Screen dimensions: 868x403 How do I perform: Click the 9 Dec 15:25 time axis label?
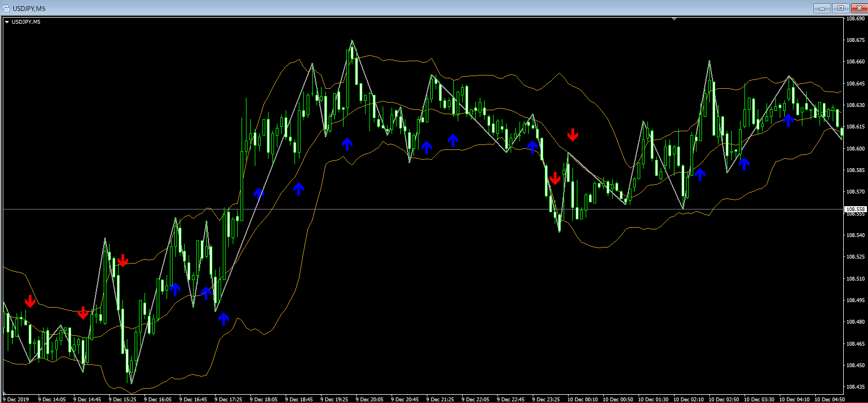pyautogui.click(x=122, y=400)
